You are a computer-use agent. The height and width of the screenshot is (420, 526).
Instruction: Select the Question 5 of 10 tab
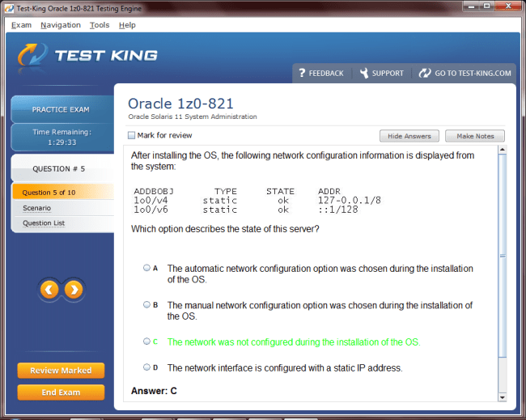tap(63, 193)
